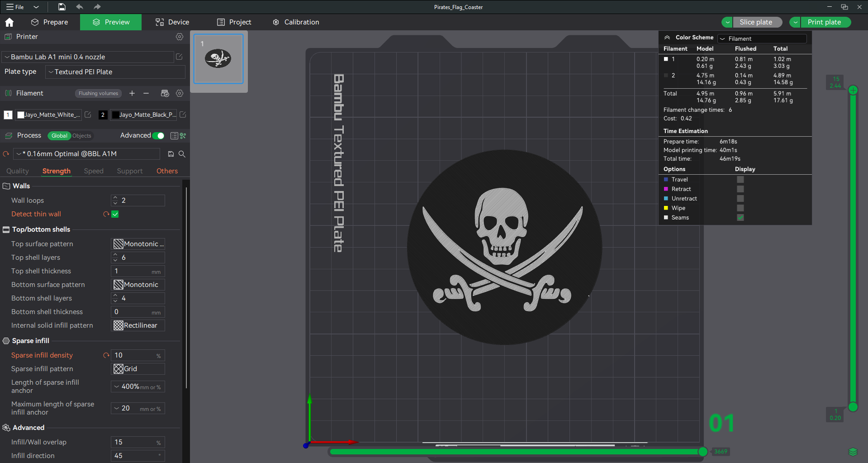Open Bottom surface pattern dropdown
The width and height of the screenshot is (868, 463).
138,285
